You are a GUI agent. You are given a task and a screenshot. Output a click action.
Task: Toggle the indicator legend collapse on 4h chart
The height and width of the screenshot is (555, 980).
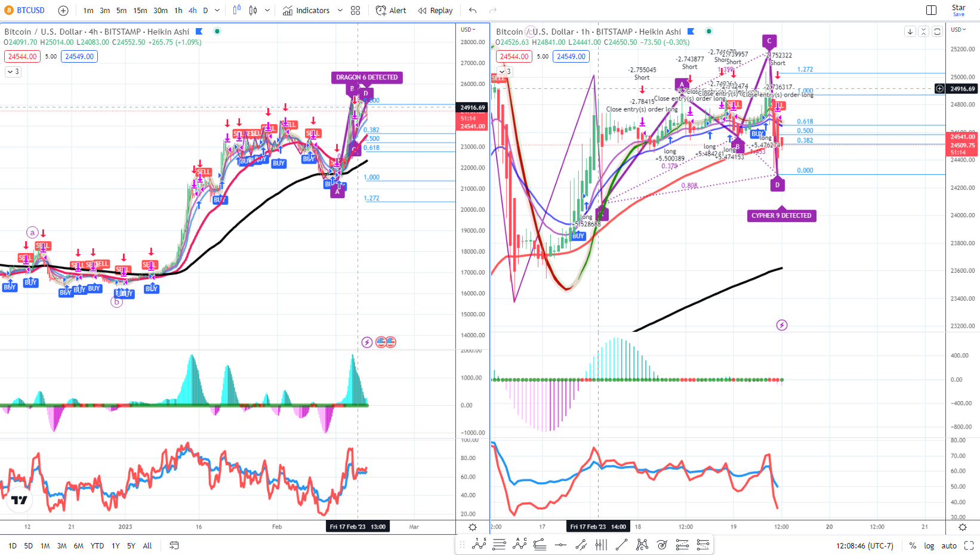[13, 71]
